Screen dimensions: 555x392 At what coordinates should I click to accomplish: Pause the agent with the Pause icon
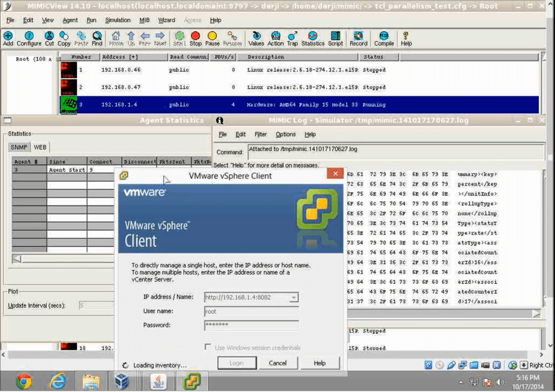pos(212,38)
